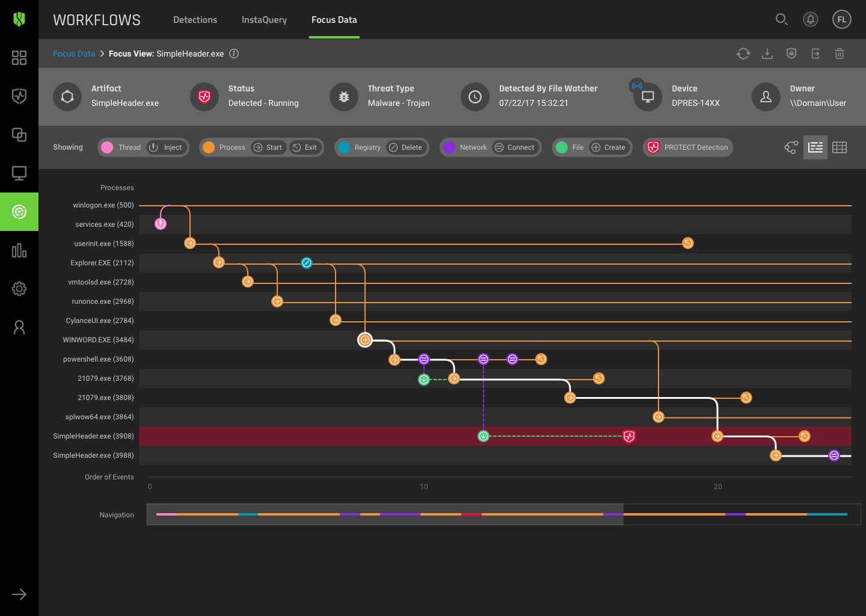
Task: Click the Artifact hexagon icon
Action: point(67,96)
